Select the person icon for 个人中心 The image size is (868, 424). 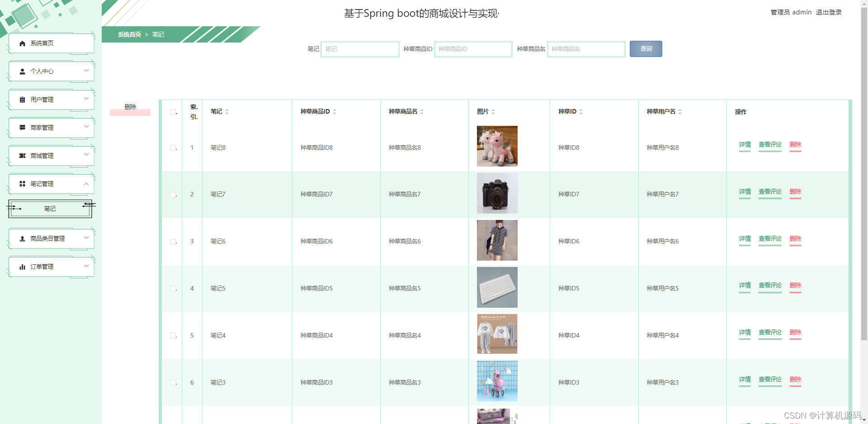pos(22,71)
